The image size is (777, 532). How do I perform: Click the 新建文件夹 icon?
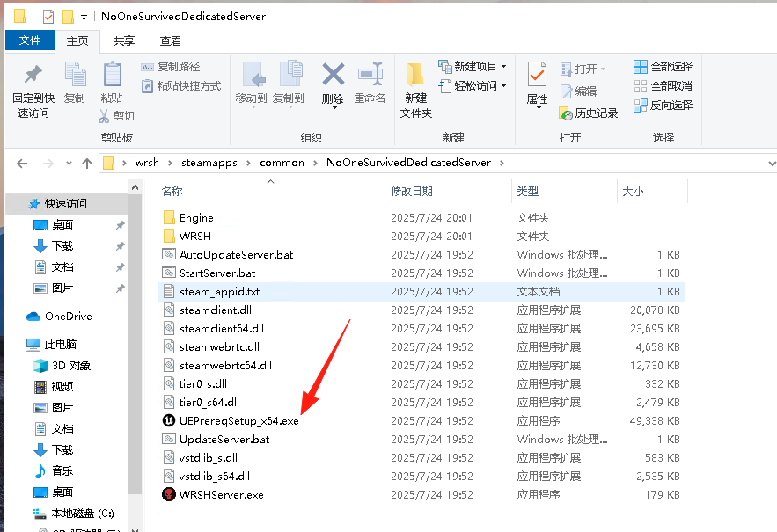415,76
